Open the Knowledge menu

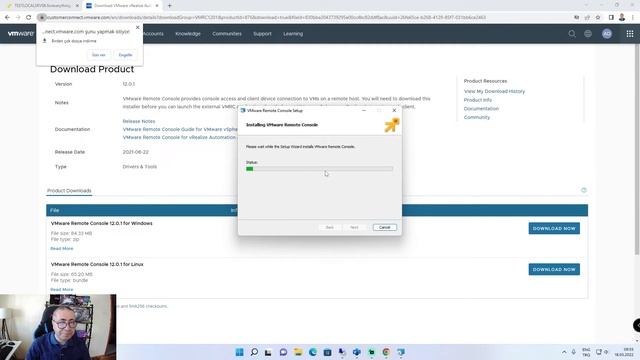click(x=188, y=34)
